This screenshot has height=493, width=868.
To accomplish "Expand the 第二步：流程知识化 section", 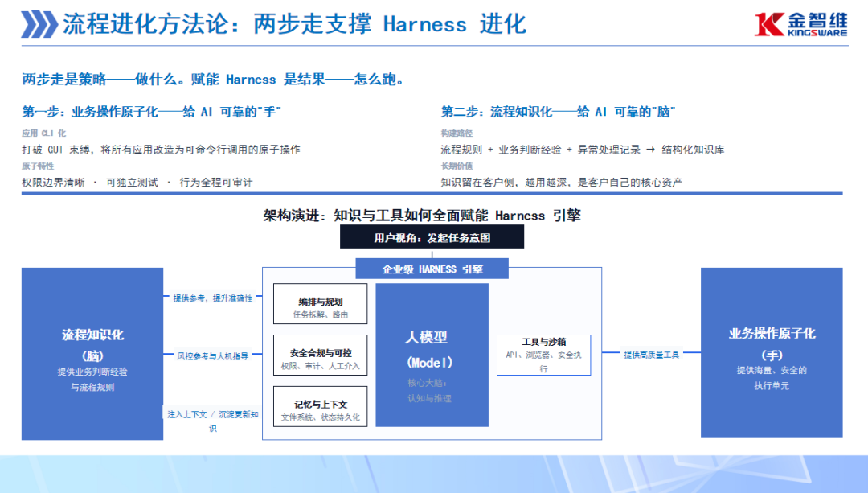I will click(x=555, y=111).
